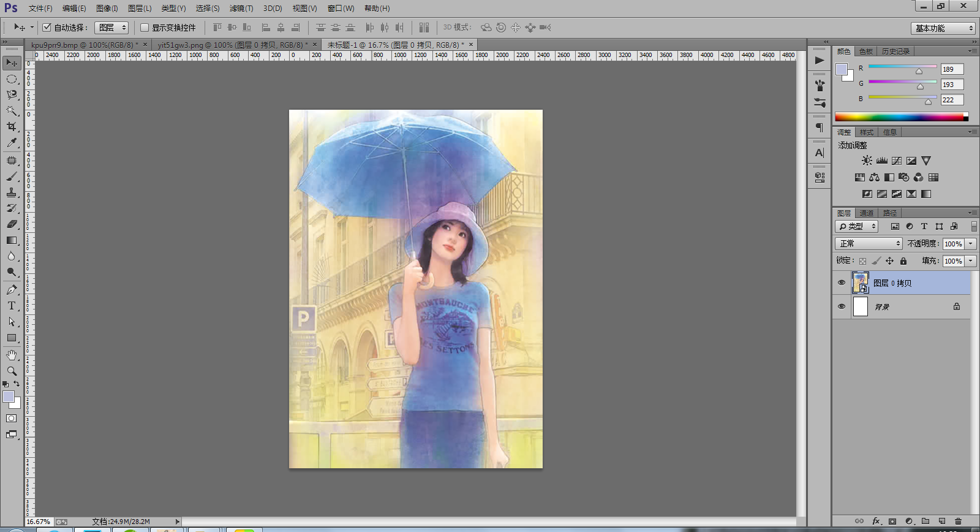Add a layer mask
The width and height of the screenshot is (980, 532).
(x=892, y=521)
